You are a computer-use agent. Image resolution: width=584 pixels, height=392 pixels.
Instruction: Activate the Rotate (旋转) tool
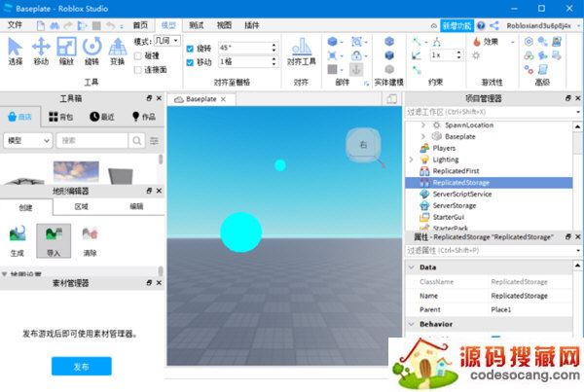(91, 52)
